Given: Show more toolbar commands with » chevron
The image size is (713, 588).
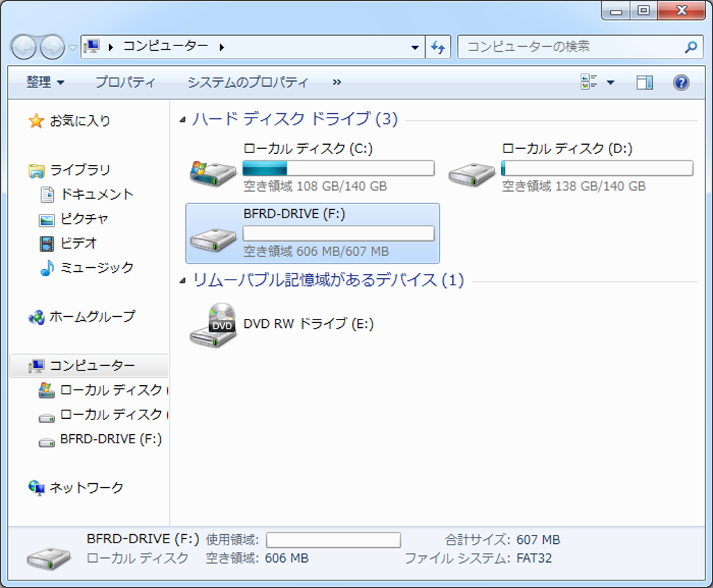Looking at the screenshot, I should pyautogui.click(x=336, y=83).
